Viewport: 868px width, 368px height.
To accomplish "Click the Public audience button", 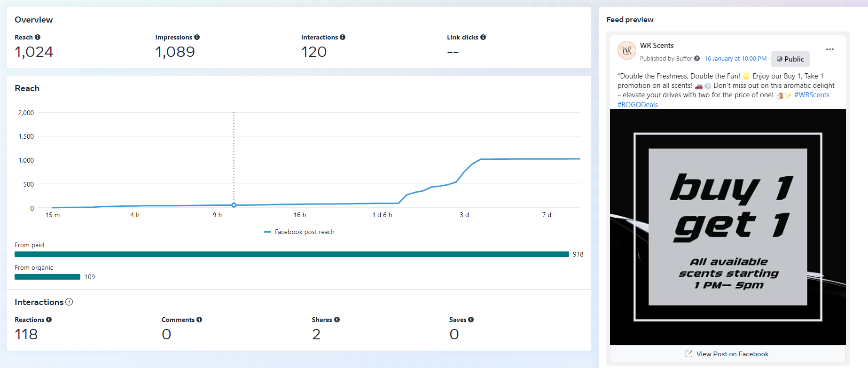I will [x=790, y=59].
